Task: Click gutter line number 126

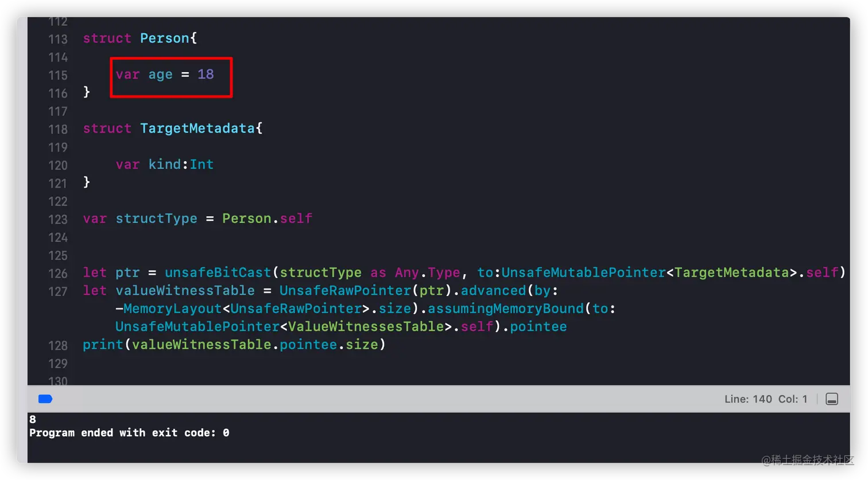Action: (58, 273)
